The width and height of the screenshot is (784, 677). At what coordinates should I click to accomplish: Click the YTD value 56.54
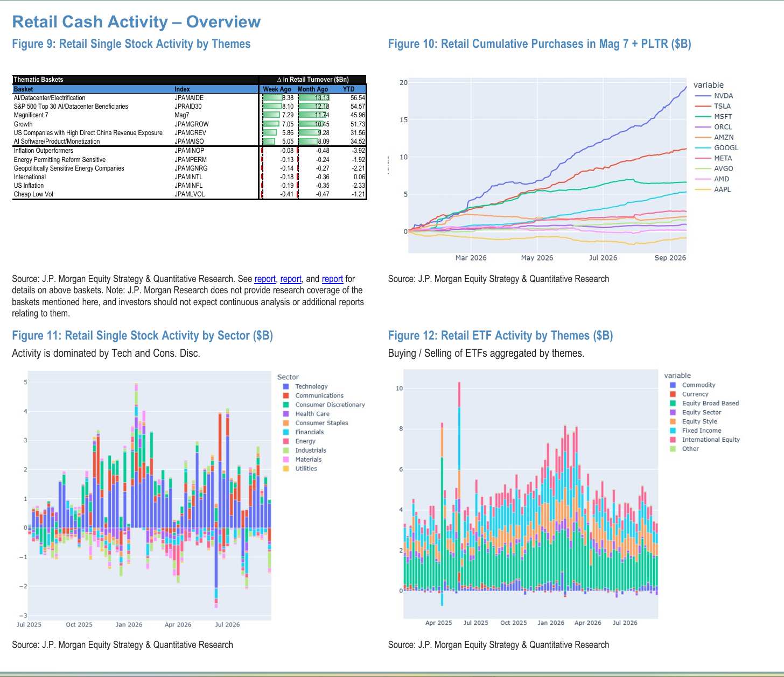358,98
